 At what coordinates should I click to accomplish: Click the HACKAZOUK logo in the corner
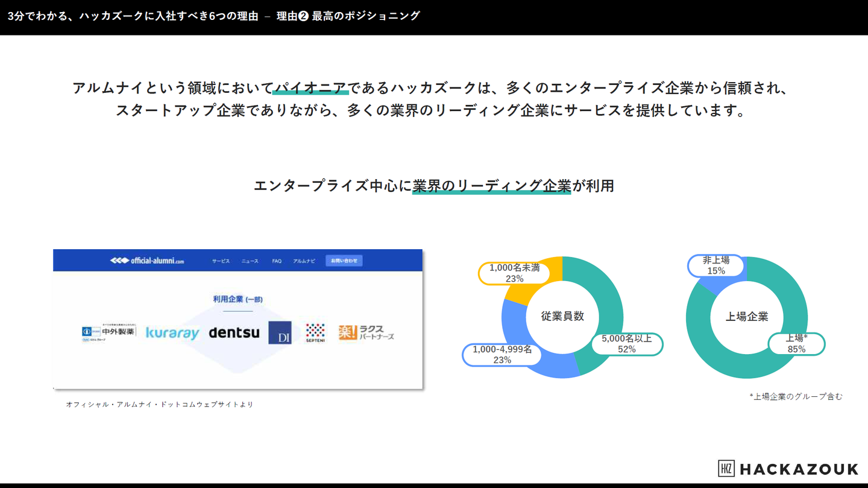pyautogui.click(x=788, y=469)
